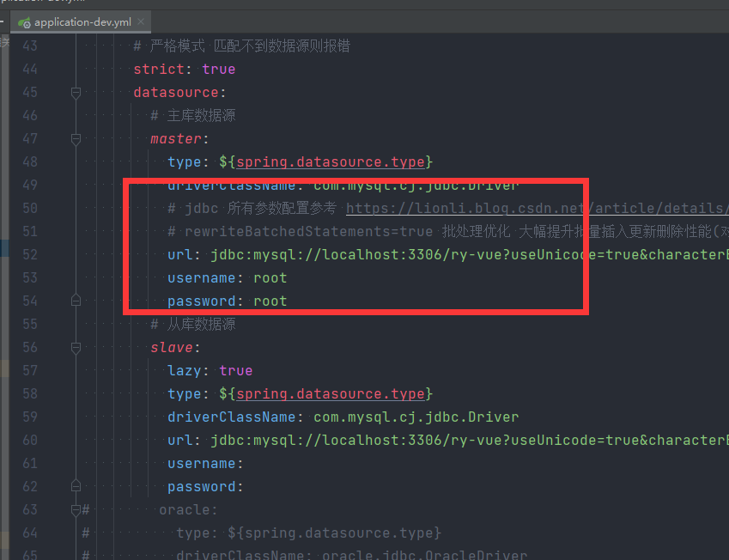729x560 pixels.
Task: Click the Spring config file icon on tab
Action: tap(24, 22)
